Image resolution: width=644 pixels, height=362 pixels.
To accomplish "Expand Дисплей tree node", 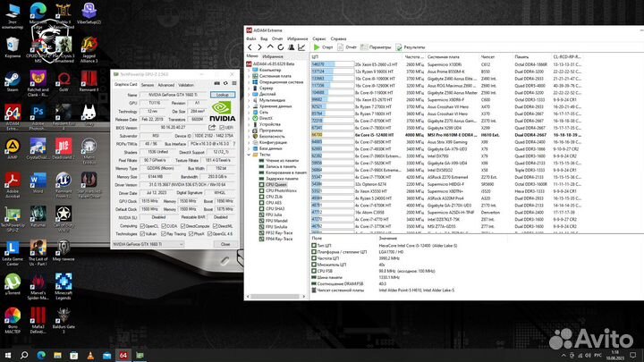I will 249,94.
